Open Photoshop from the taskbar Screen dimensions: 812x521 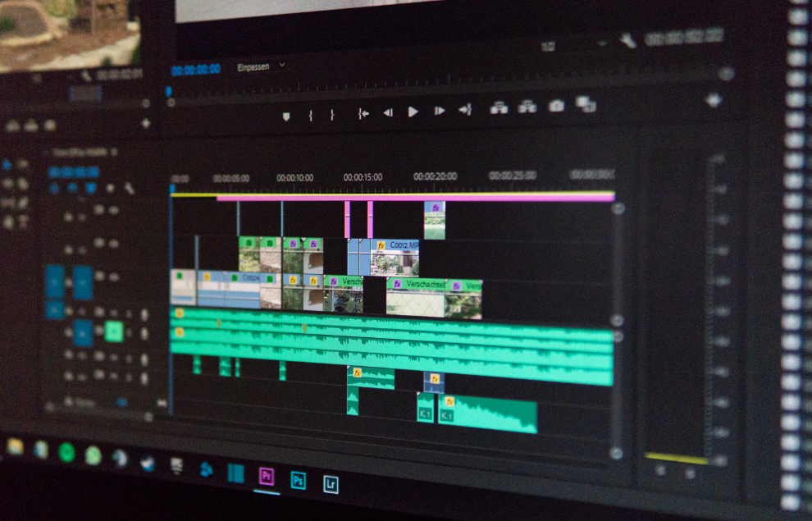click(299, 480)
